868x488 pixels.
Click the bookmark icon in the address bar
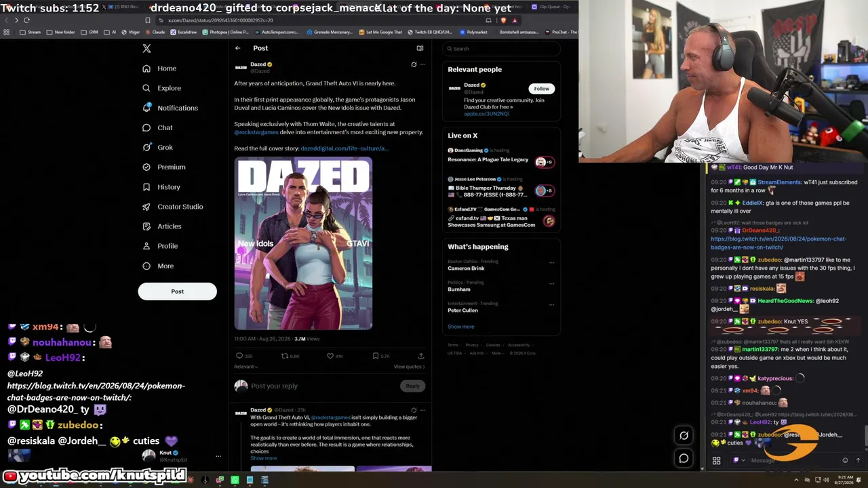148,20
